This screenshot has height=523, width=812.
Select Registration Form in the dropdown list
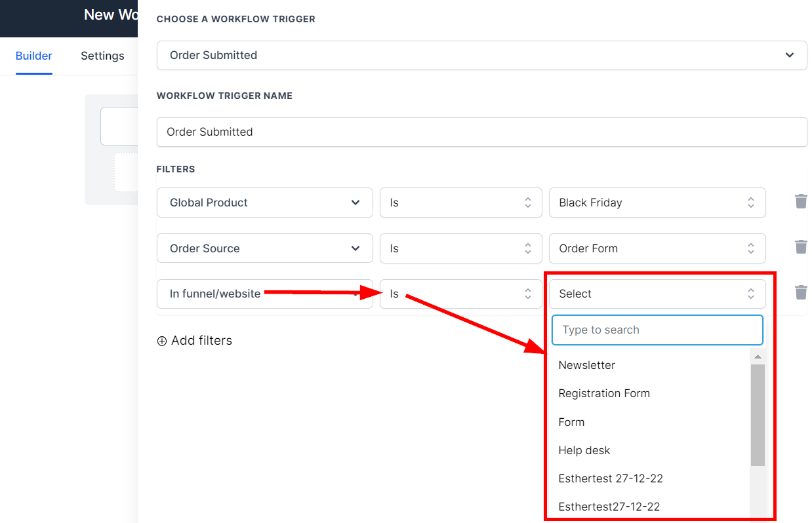[x=604, y=393]
